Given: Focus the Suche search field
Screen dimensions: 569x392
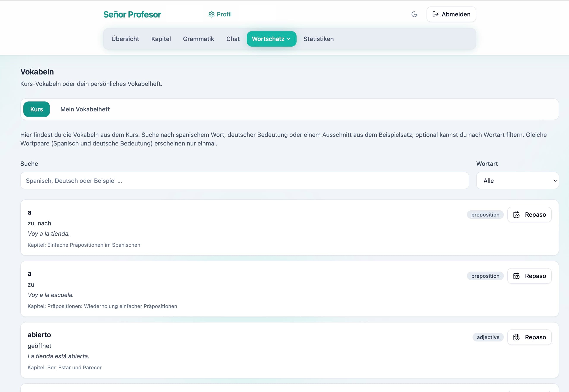Looking at the screenshot, I should [x=245, y=180].
